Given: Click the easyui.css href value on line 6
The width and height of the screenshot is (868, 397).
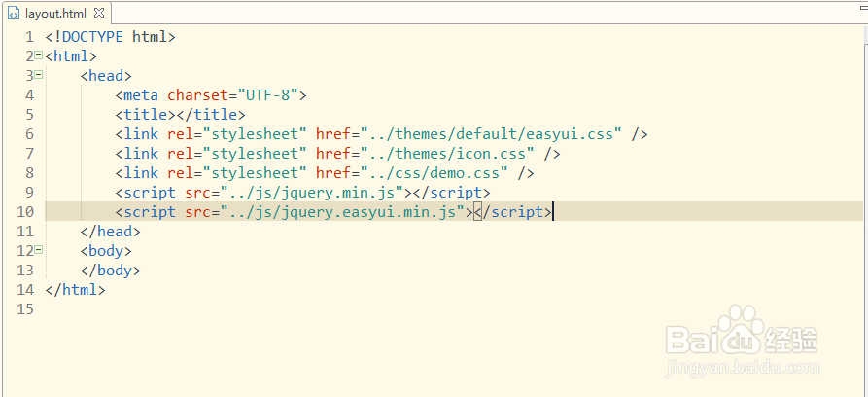Looking at the screenshot, I should coord(492,134).
